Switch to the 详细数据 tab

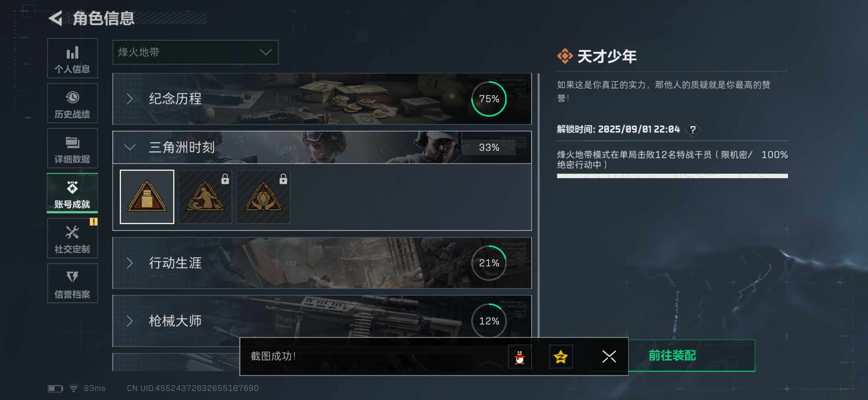tap(72, 148)
